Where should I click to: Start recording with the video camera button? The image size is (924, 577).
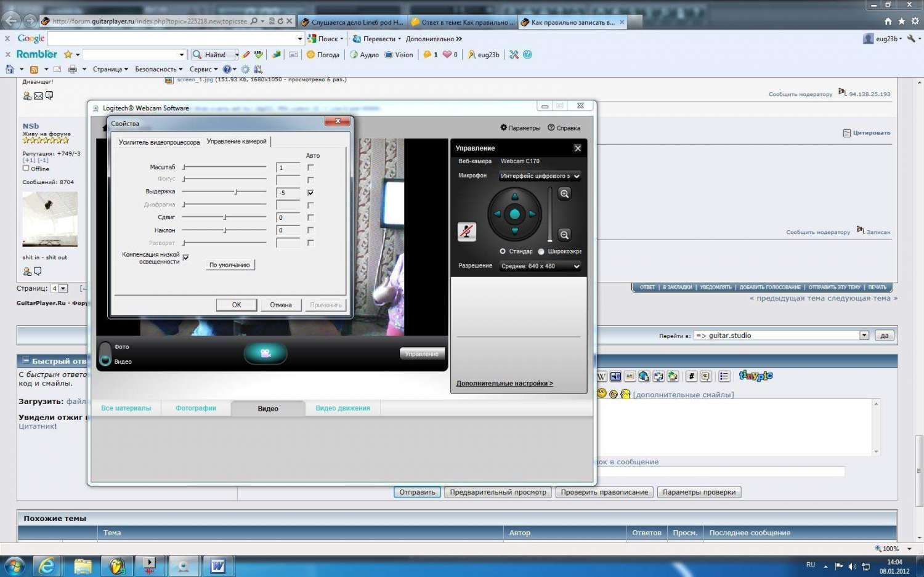(265, 353)
